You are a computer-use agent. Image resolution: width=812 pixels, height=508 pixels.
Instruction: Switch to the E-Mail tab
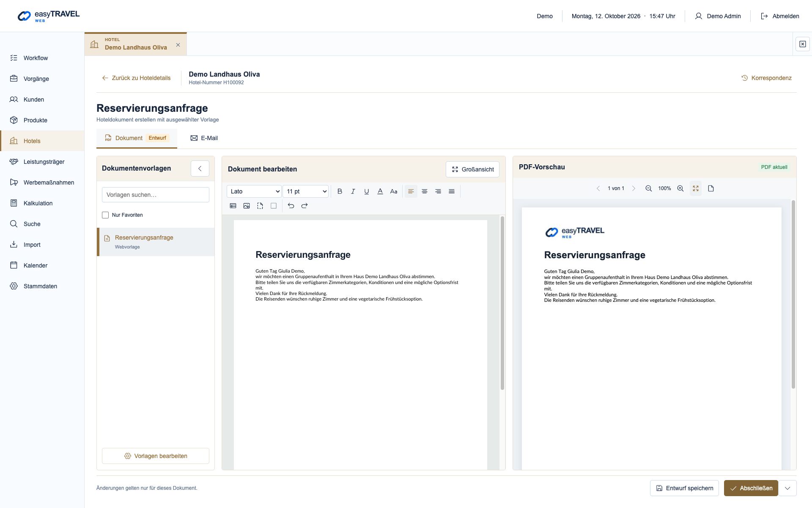(204, 138)
